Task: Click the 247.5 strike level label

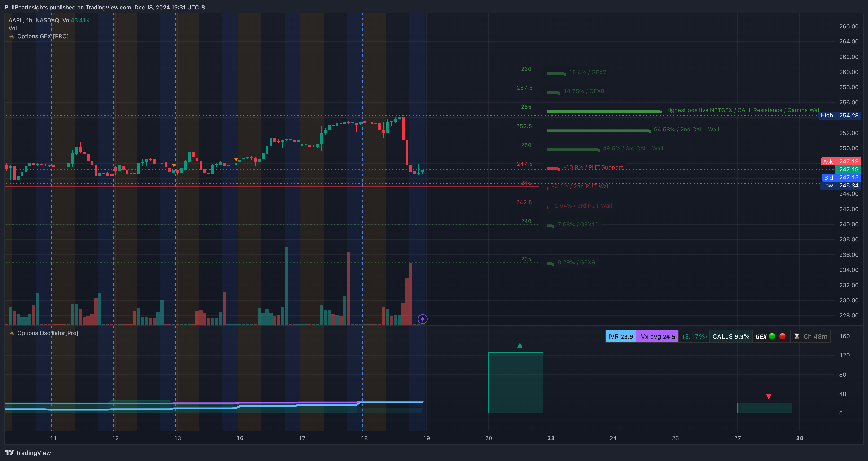Action: pyautogui.click(x=524, y=164)
